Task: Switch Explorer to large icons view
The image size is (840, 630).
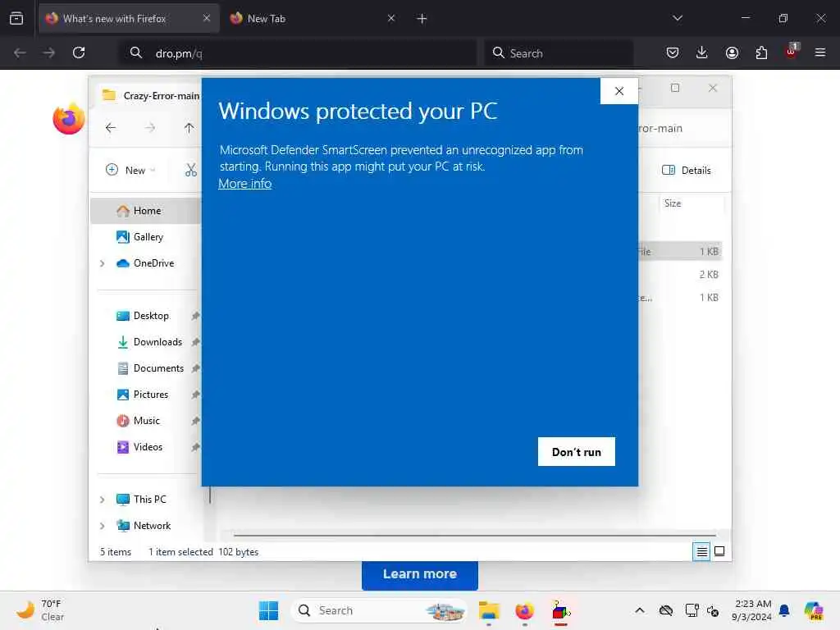Action: [x=719, y=551]
